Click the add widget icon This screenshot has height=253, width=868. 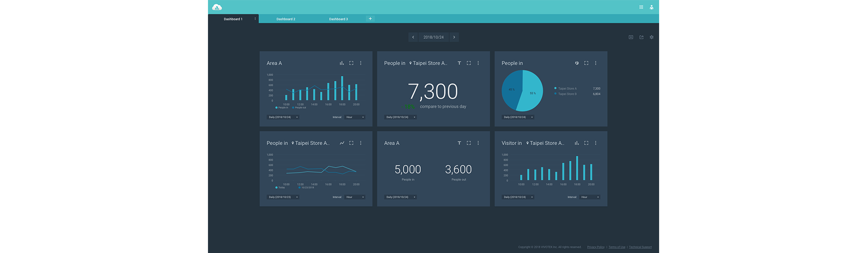pyautogui.click(x=631, y=37)
